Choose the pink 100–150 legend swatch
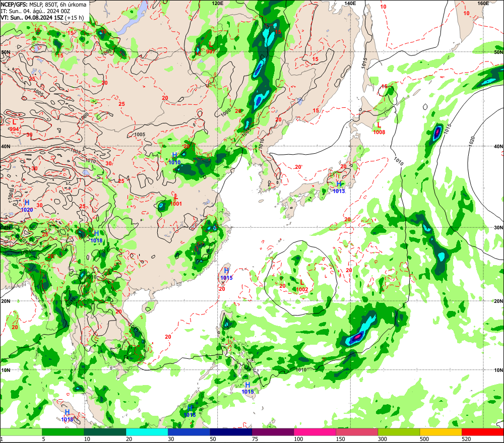504x443 pixels. pos(314,432)
